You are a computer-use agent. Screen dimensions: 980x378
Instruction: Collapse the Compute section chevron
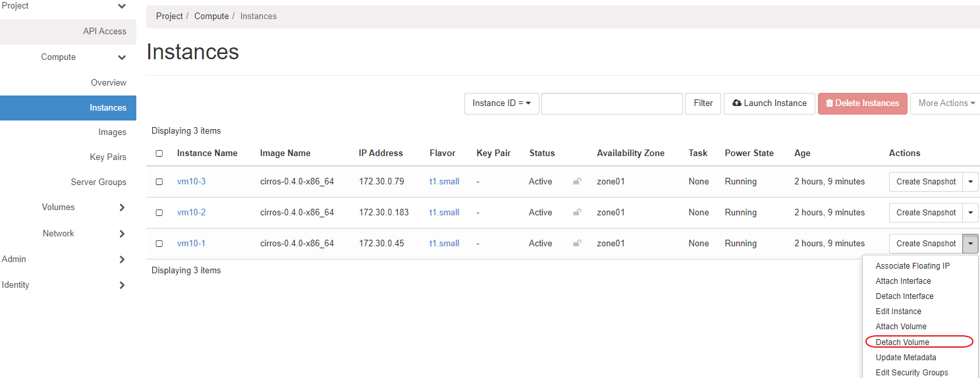point(122,57)
